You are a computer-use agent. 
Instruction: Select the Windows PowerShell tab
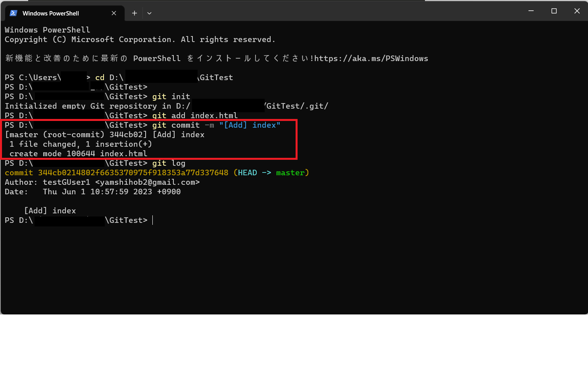[x=65, y=13]
